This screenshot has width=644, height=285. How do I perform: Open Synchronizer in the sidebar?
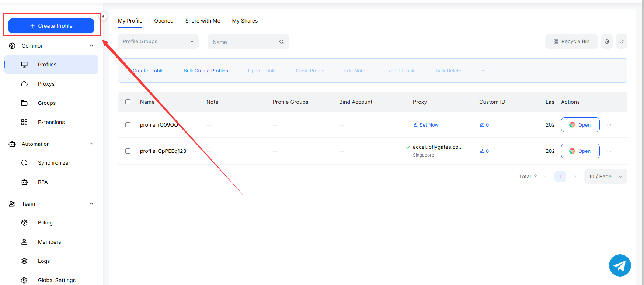click(x=54, y=163)
